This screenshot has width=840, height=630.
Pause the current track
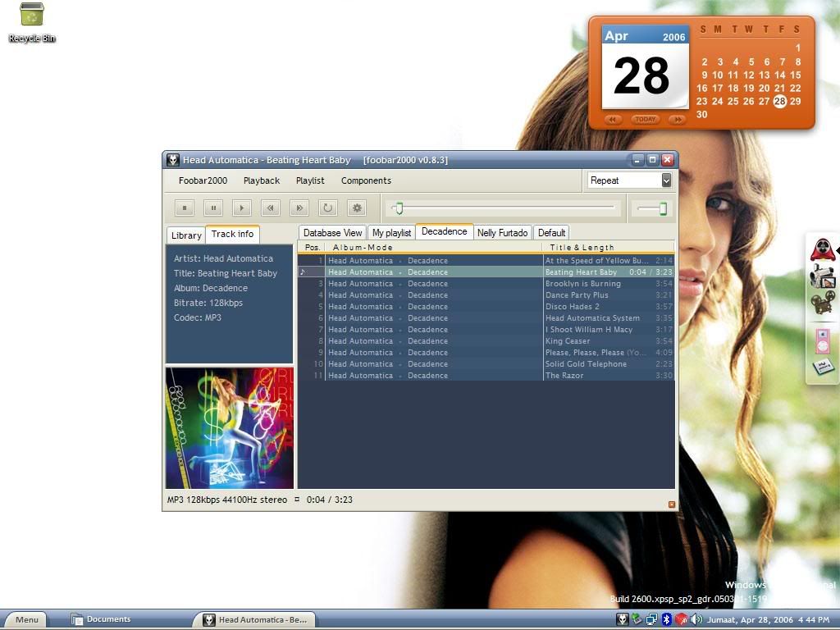(213, 208)
